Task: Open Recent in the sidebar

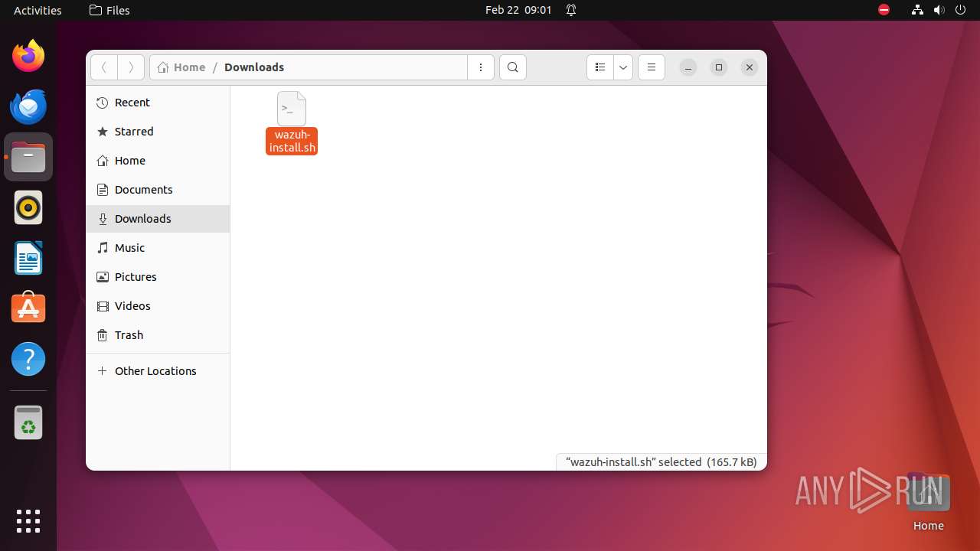Action: click(x=158, y=103)
